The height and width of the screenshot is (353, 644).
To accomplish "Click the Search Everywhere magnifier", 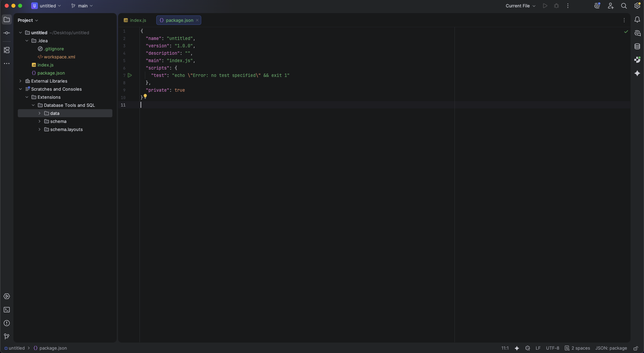I will point(624,6).
